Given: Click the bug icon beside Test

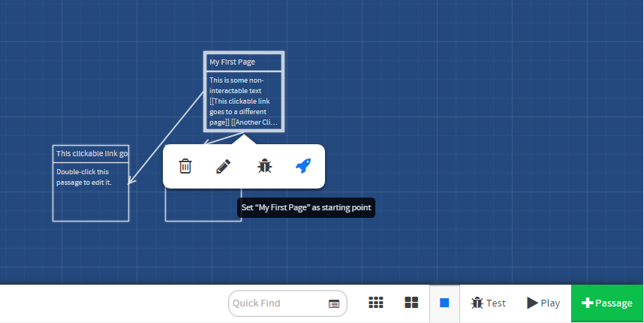Looking at the screenshot, I should pos(477,303).
